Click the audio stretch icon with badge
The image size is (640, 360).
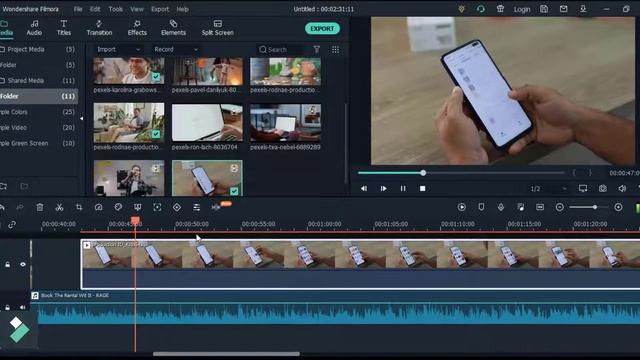[x=217, y=207]
